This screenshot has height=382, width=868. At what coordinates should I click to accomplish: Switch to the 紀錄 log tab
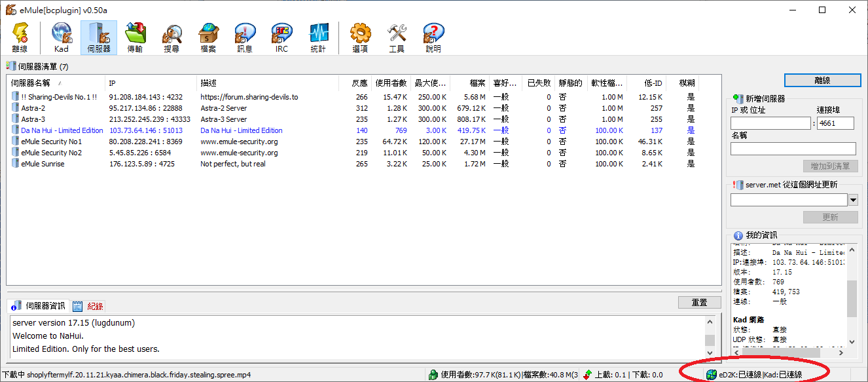88,306
